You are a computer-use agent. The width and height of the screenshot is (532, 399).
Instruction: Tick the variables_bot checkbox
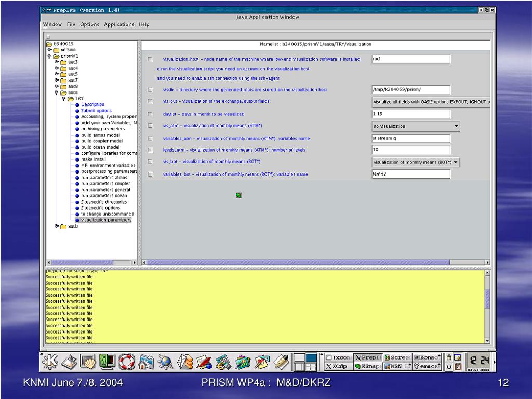(150, 175)
